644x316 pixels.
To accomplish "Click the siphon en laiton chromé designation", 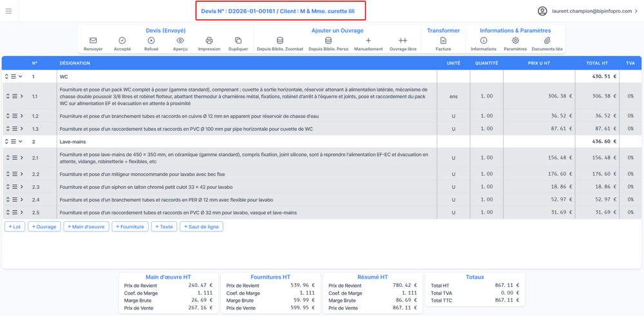I will tap(146, 187).
